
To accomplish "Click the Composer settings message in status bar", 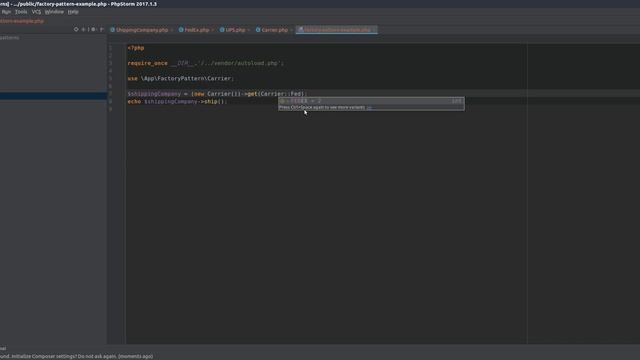I will [77, 356].
